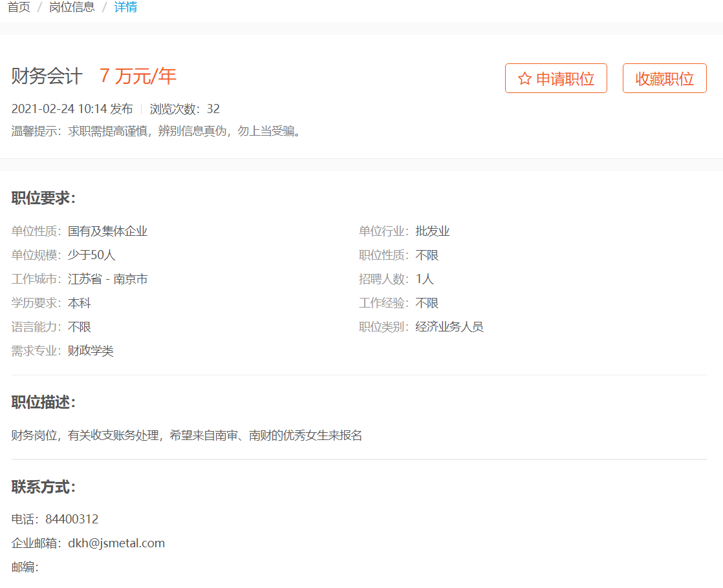Click the 申请职位 button label
The height and width of the screenshot is (588, 723).
click(565, 79)
